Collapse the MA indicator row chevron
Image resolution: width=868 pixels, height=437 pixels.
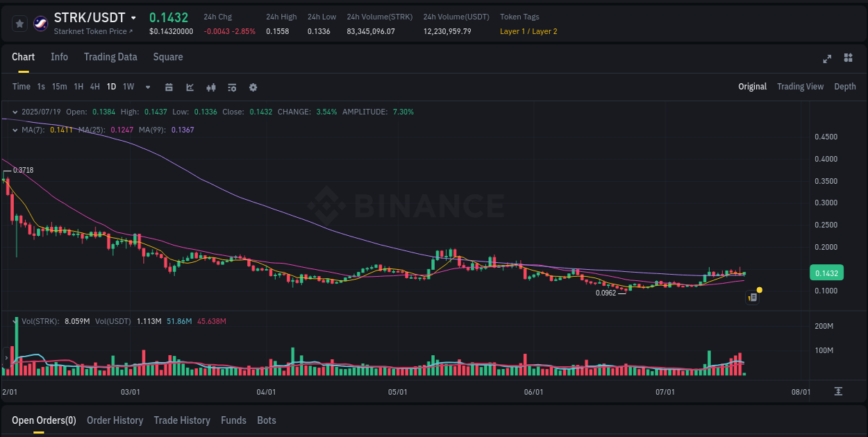[15, 129]
